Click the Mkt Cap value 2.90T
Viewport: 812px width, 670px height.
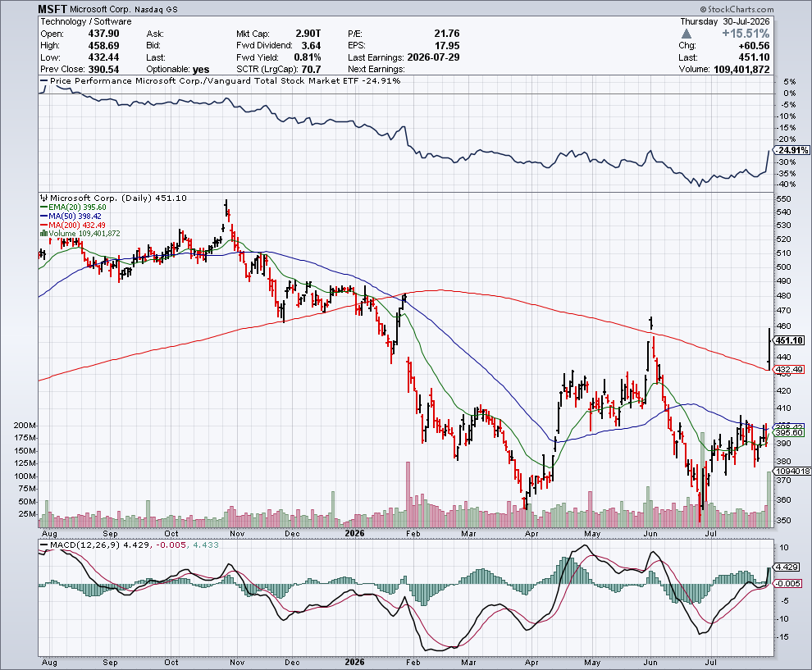308,34
